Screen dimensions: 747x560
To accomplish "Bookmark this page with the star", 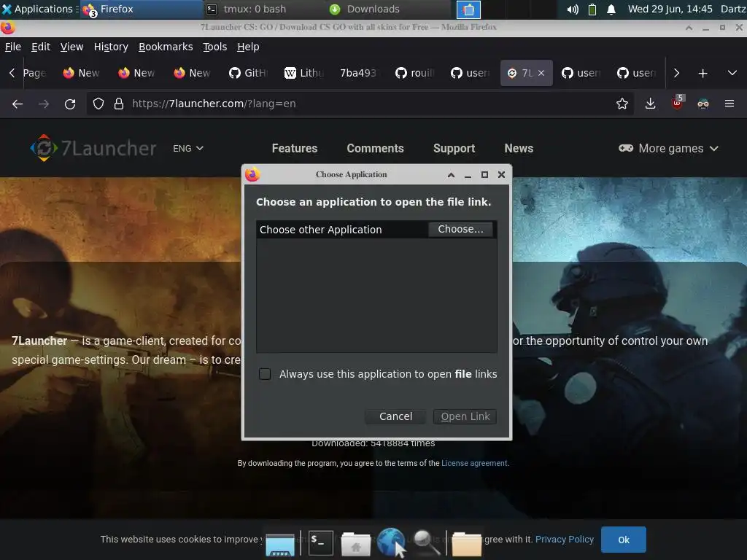I will point(622,104).
